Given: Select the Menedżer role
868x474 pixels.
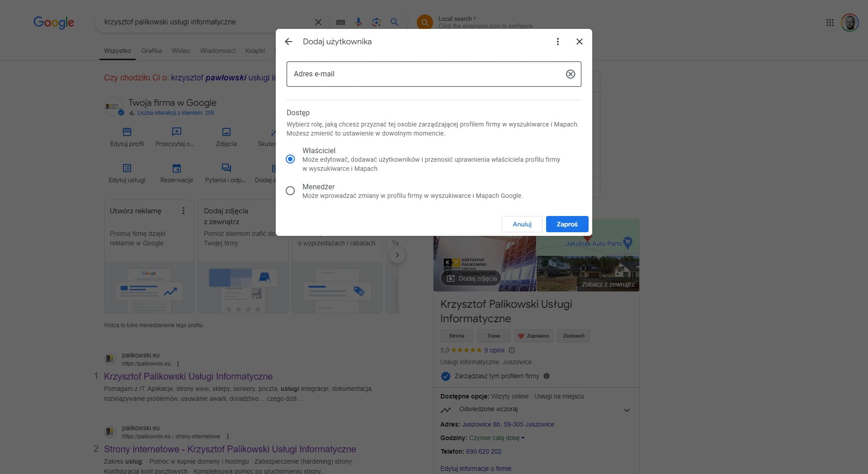Looking at the screenshot, I should pyautogui.click(x=290, y=191).
